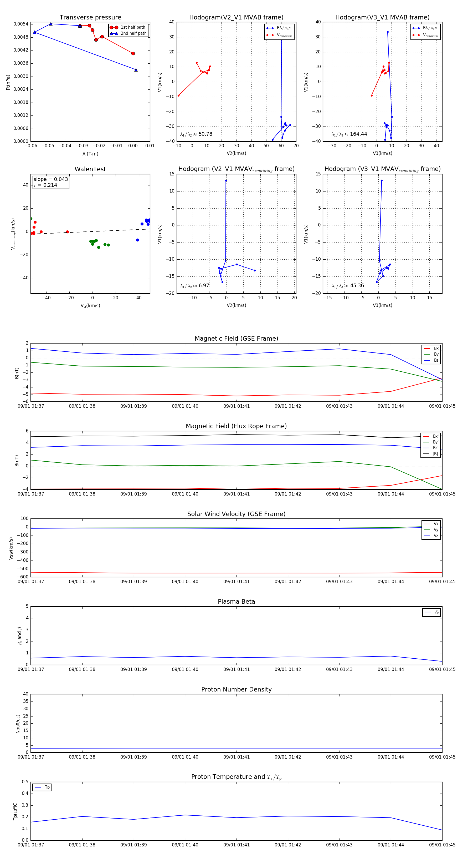Click the '−0.06' x-tick in Transverse pressure plot
This screenshot has height=868, width=473.
31,145
